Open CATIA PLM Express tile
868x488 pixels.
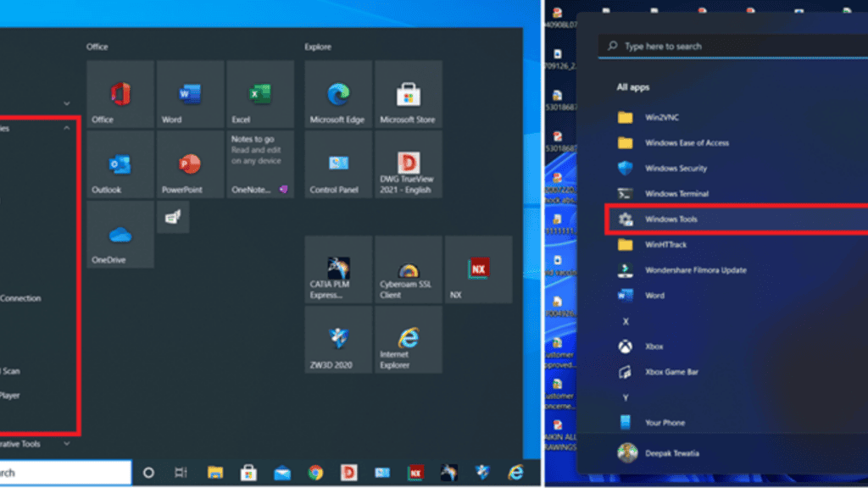coord(338,269)
